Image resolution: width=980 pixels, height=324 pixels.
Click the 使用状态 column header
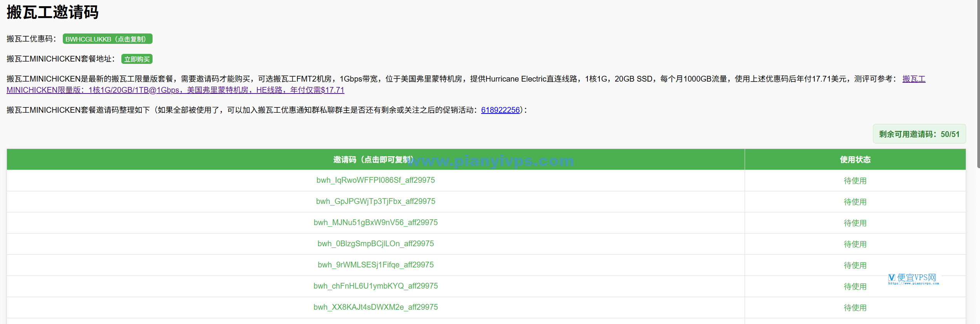click(855, 159)
